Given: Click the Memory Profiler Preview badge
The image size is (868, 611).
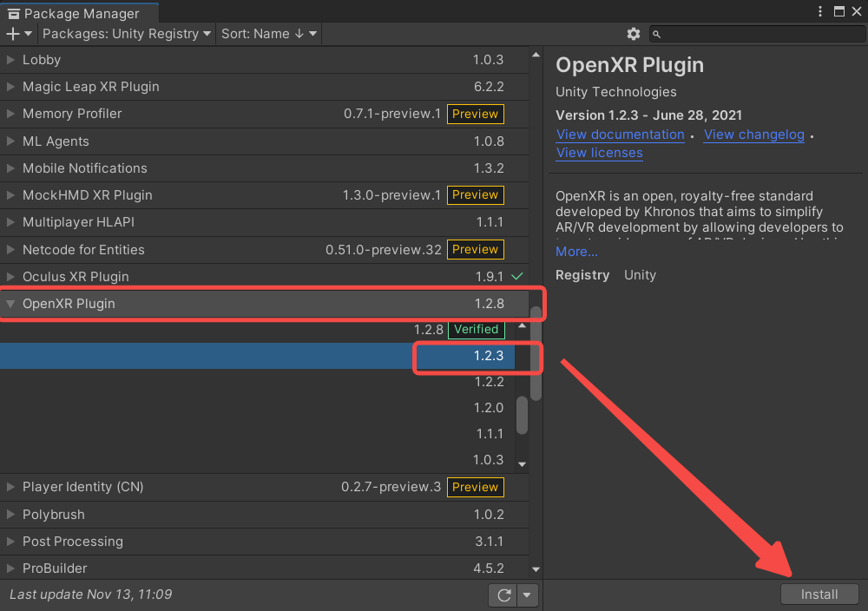Looking at the screenshot, I should [475, 114].
